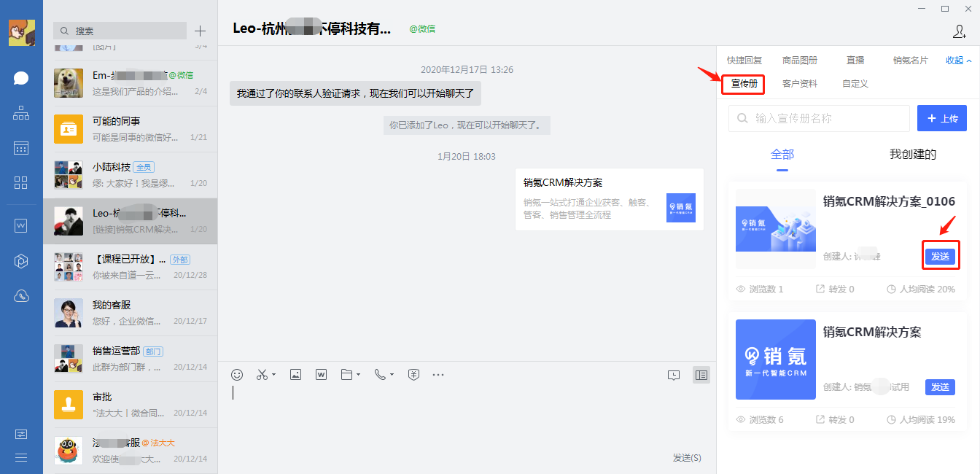The height and width of the screenshot is (474, 980).
Task: Click the red packet yen shield icon
Action: 413,374
